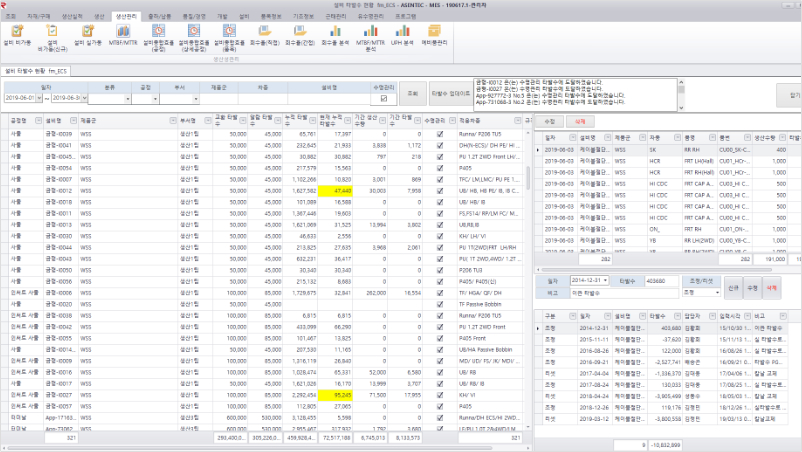This screenshot has width=802, height=452.
Task: Switch to the 생산실적 ribbon tab
Action: [72, 16]
